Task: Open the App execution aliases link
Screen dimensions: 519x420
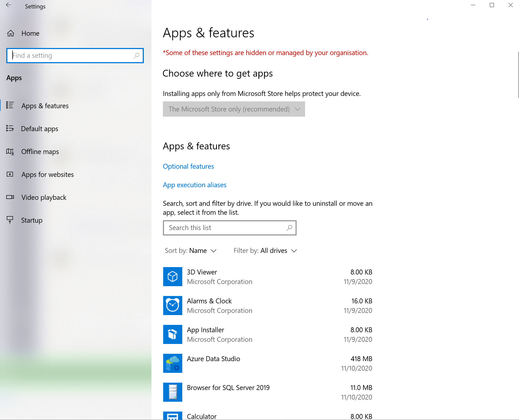Action: [x=195, y=185]
